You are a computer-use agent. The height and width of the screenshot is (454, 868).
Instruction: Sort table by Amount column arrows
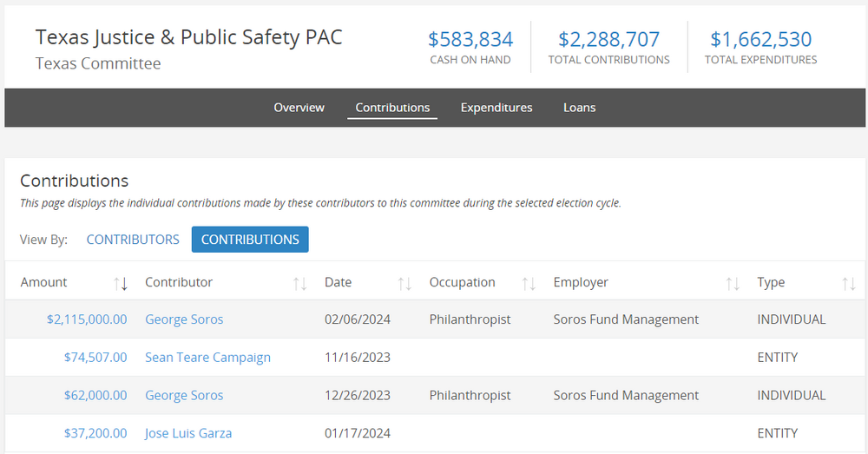121,283
